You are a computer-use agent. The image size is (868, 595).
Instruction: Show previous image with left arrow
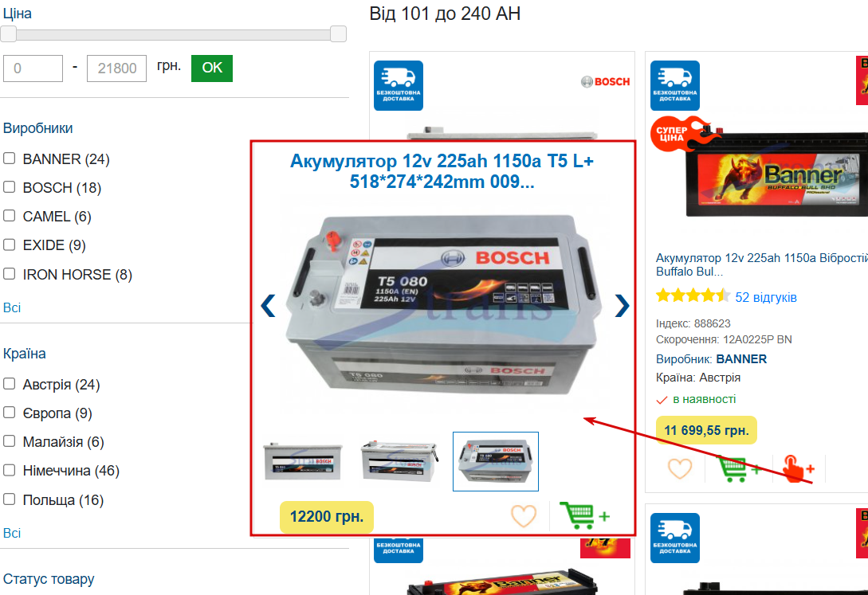coord(269,306)
